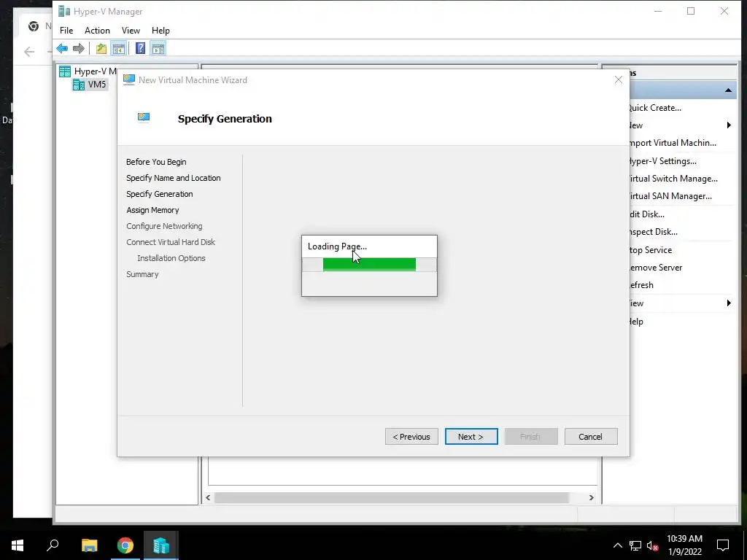
Task: Open Virtual Switch Manager action
Action: pos(673,179)
